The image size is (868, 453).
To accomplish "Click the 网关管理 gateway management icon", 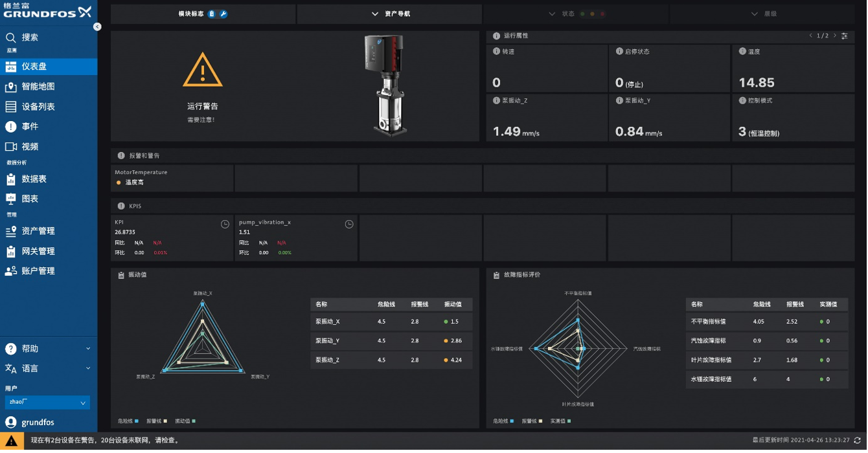I will coord(10,251).
